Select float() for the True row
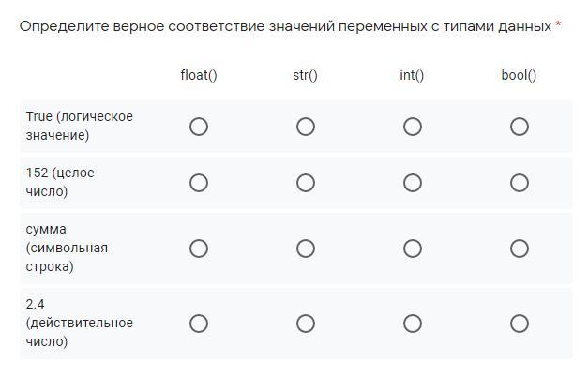Screen dimensions: 588x392 tap(199, 127)
